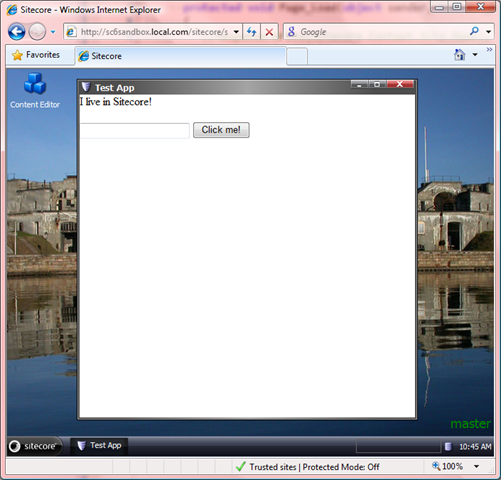Click the refresh page icon
501x480 pixels.
pos(252,32)
